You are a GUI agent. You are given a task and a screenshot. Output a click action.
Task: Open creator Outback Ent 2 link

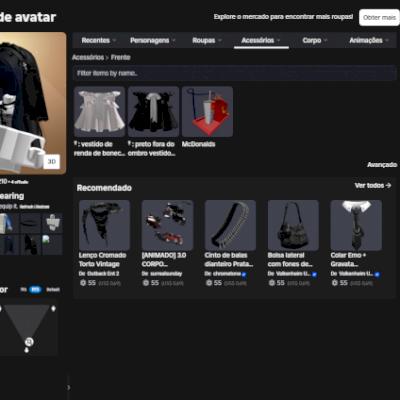click(103, 274)
